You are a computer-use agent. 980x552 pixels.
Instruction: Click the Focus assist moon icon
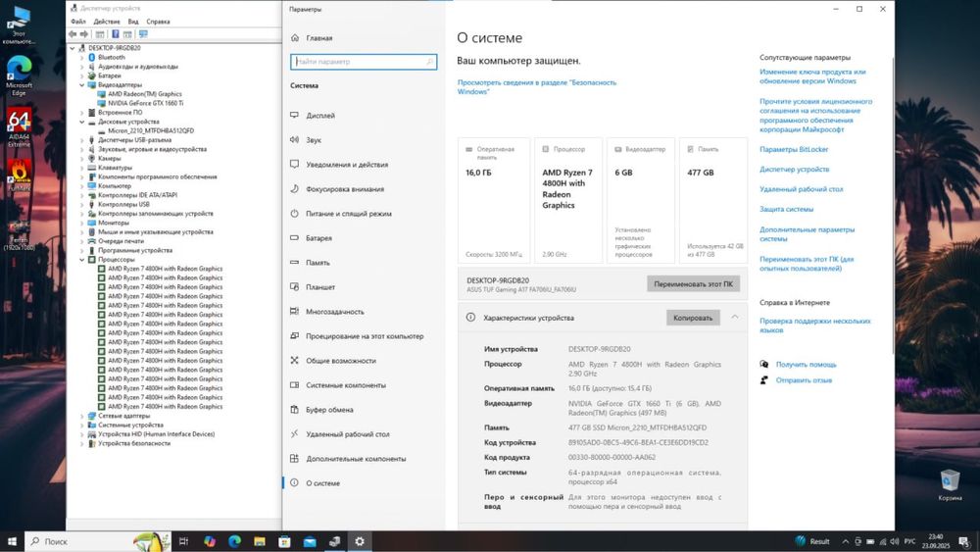294,189
